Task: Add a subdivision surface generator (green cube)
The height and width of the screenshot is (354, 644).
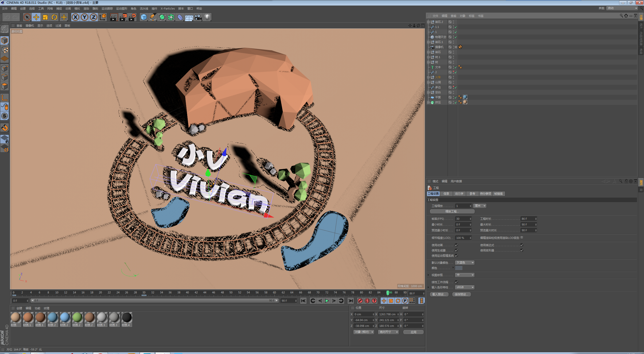Action: pyautogui.click(x=162, y=17)
